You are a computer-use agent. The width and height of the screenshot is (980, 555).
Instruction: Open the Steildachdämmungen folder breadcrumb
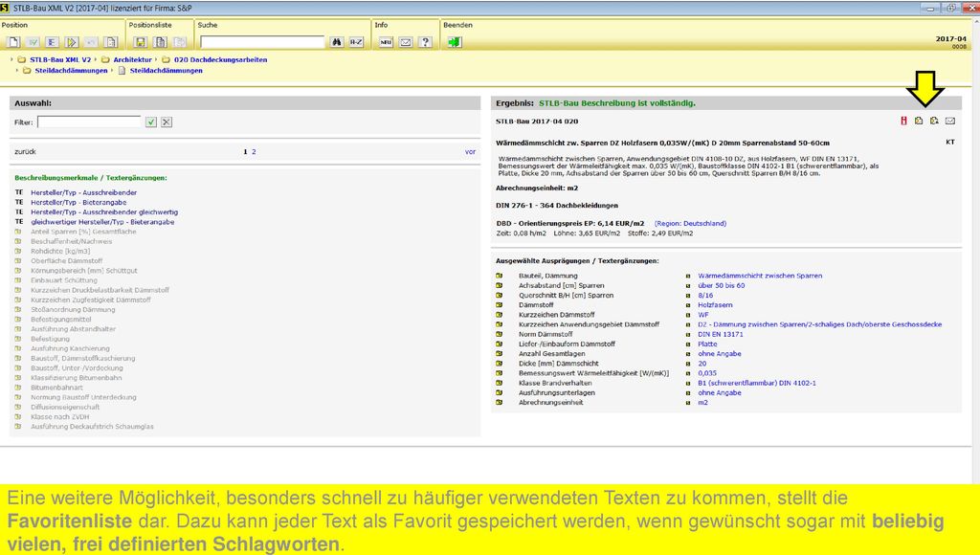(71, 71)
